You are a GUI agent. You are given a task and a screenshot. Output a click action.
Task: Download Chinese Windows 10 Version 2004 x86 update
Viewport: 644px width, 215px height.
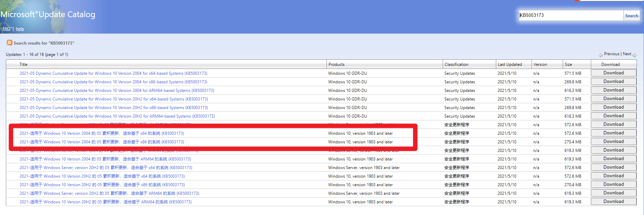click(x=613, y=142)
